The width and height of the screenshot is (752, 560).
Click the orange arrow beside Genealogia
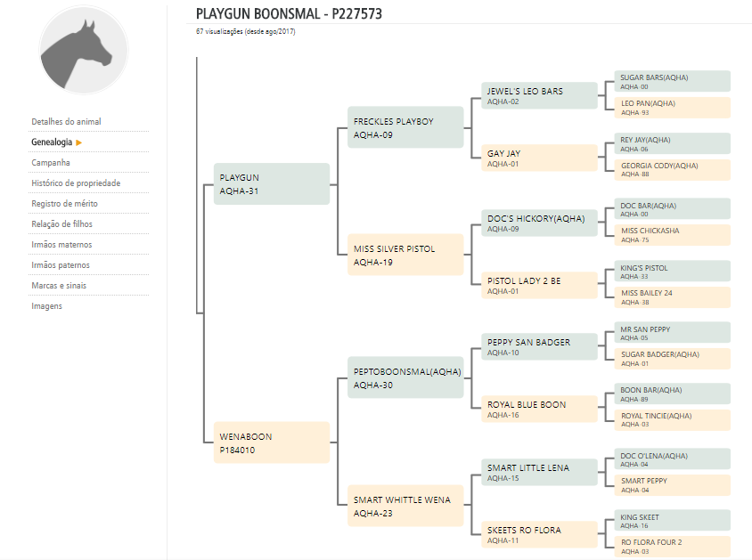click(x=79, y=142)
